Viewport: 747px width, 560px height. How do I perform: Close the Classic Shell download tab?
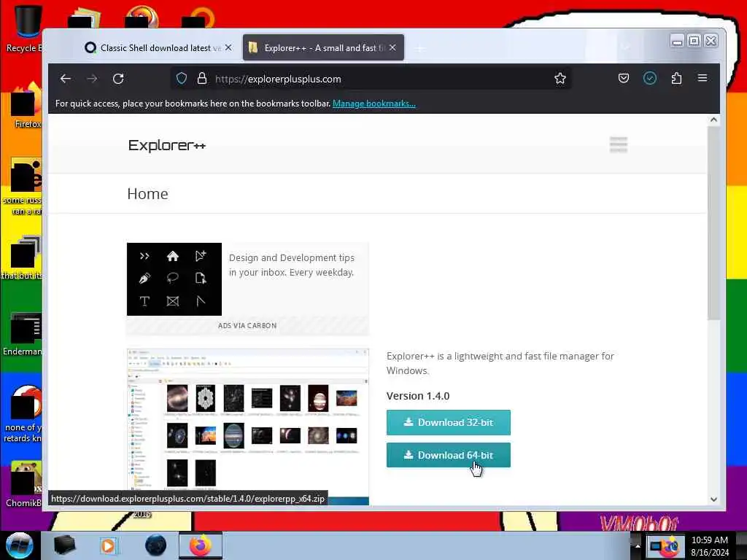228,47
